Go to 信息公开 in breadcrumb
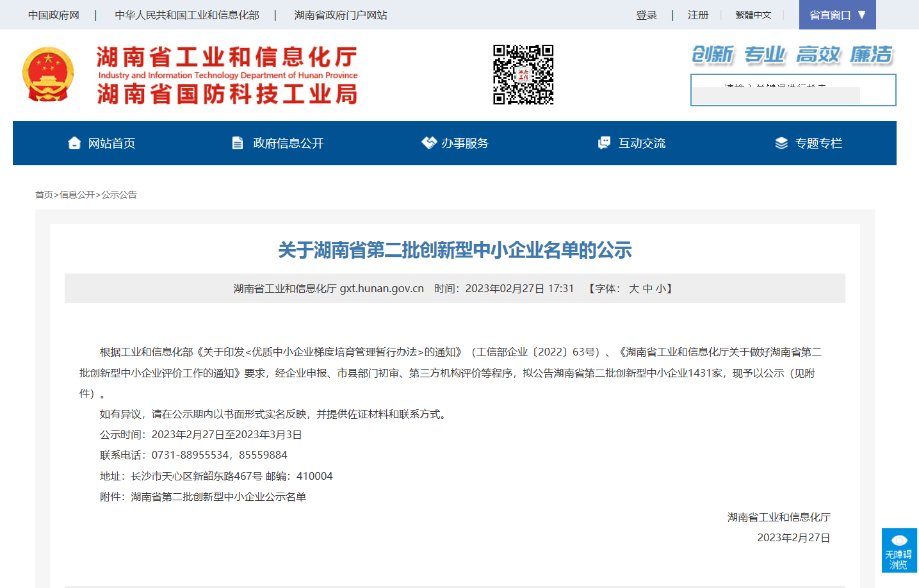This screenshot has width=919, height=588. 77,195
